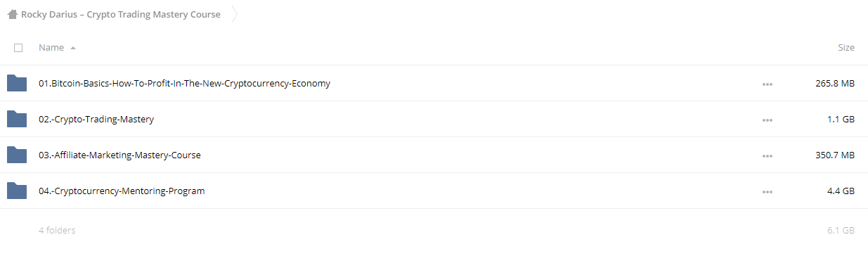The width and height of the screenshot is (868, 256).
Task: Toggle the select all checkbox
Action: pos(18,48)
